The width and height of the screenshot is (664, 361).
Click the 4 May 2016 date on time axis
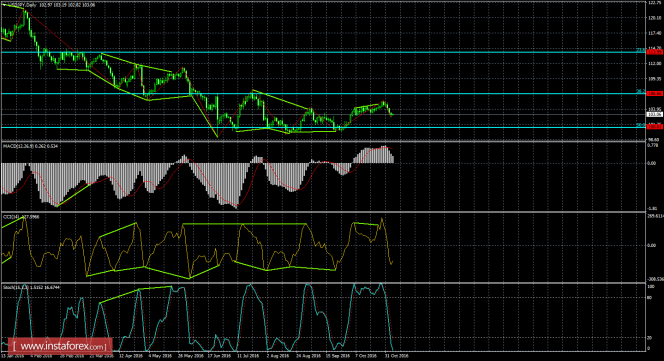(x=159, y=356)
